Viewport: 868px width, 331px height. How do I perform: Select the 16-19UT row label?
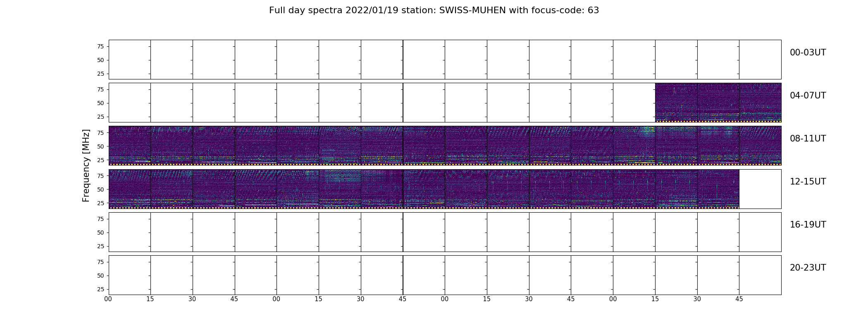click(x=808, y=225)
